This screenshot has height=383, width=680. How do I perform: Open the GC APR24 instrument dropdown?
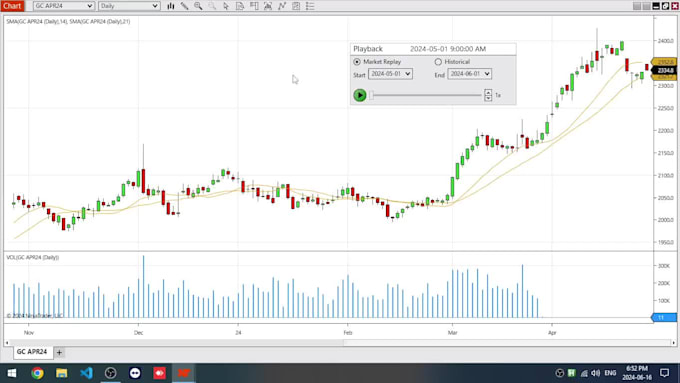tap(64, 6)
